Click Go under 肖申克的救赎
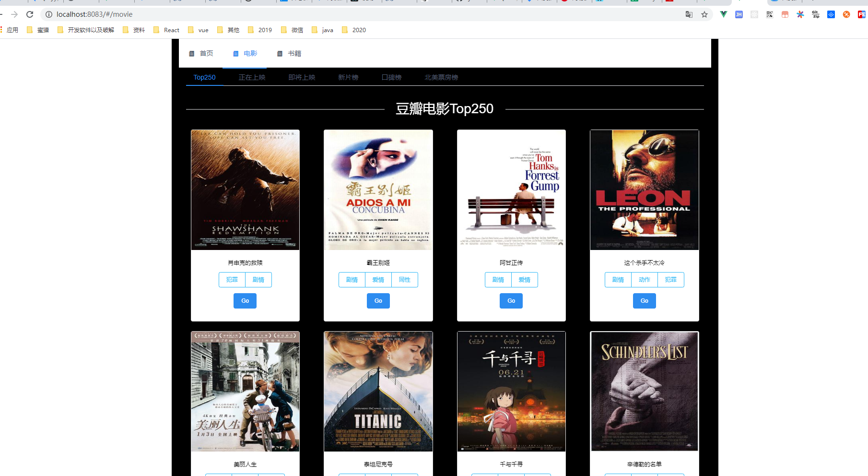 click(x=245, y=301)
